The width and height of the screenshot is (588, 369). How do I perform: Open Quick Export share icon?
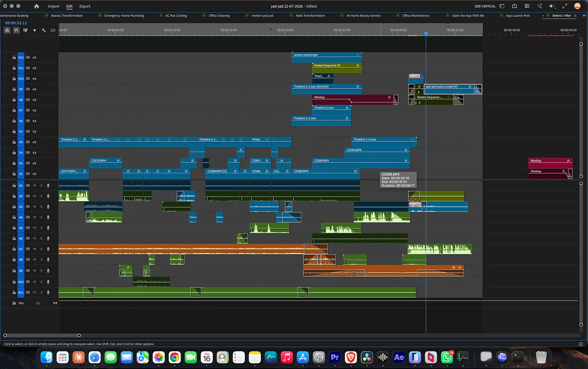click(514, 6)
